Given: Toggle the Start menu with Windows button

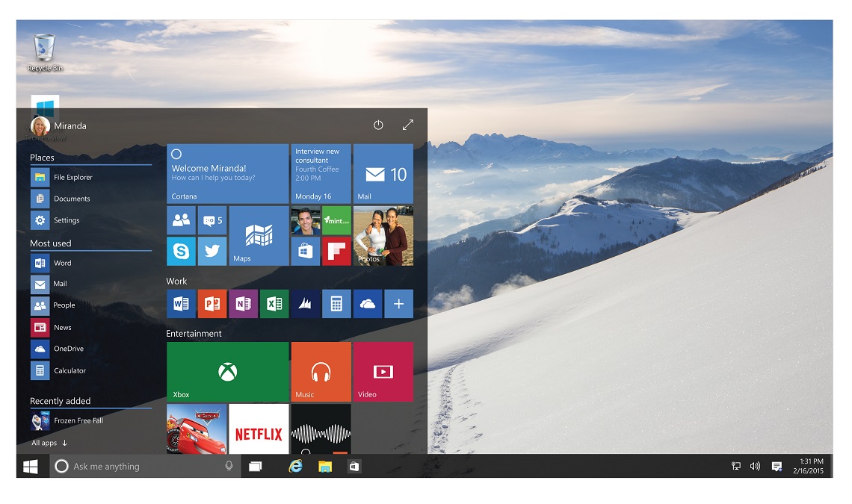Looking at the screenshot, I should (31, 466).
